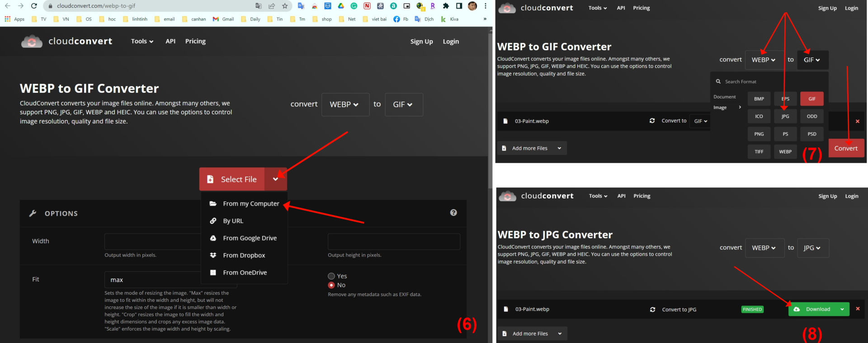Open API in the Chrome window's navigation
Image resolution: width=868 pixels, height=343 pixels.
click(170, 41)
